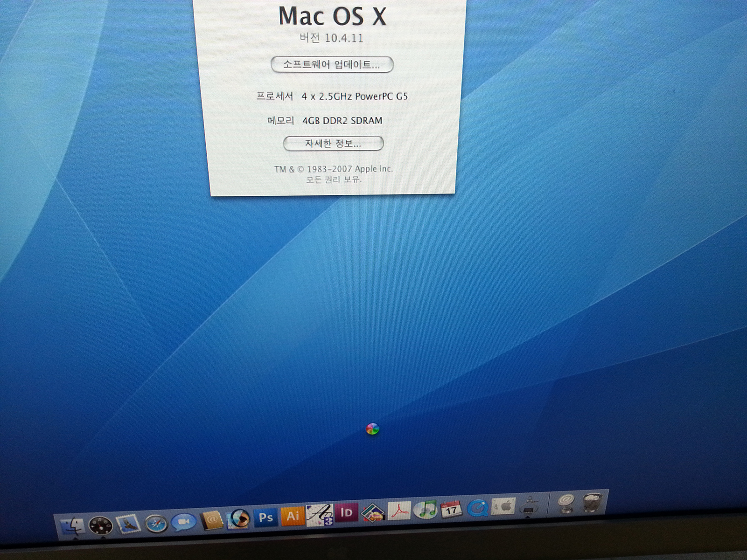Click the 소프트웨어 업데이트 button

click(332, 64)
